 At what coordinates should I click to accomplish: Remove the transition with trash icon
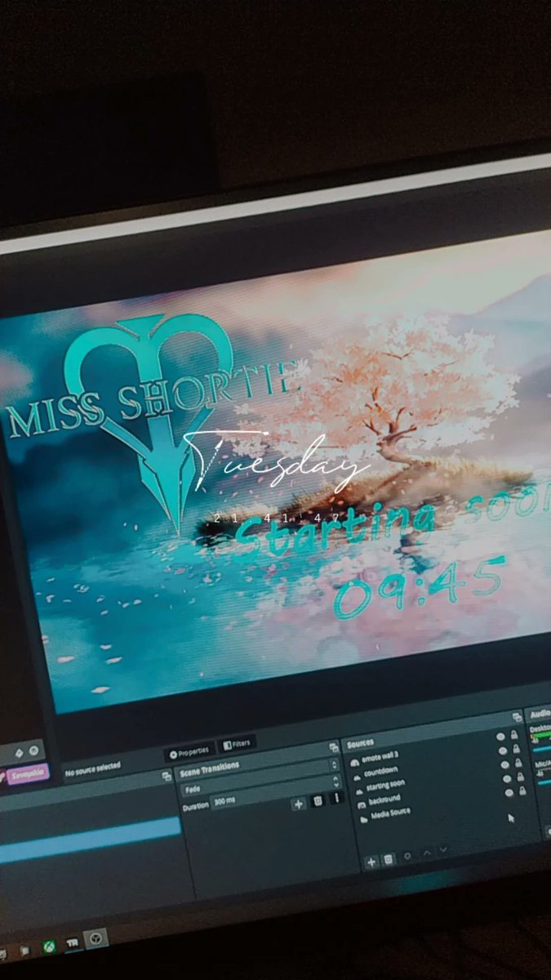click(318, 800)
